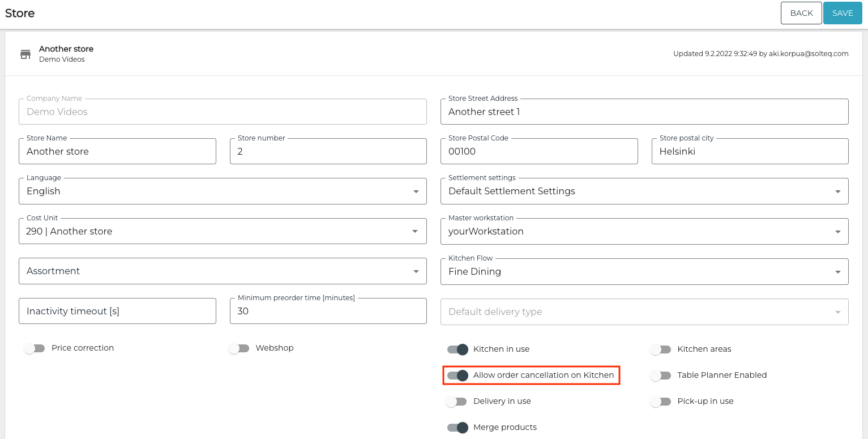Go back using the BACK button
Image resolution: width=868 pixels, height=439 pixels.
801,13
